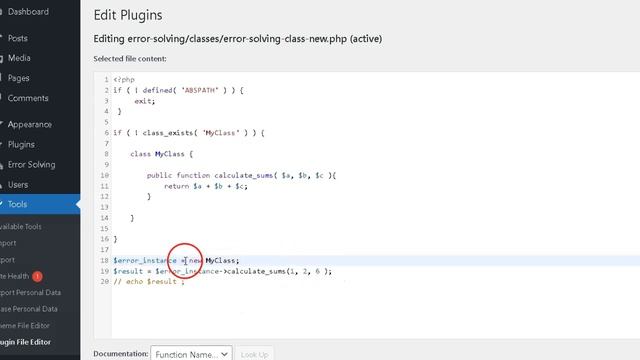Click 'return $a + $b + $c;' line
Screen dimensions: 640x360
(x=206, y=186)
